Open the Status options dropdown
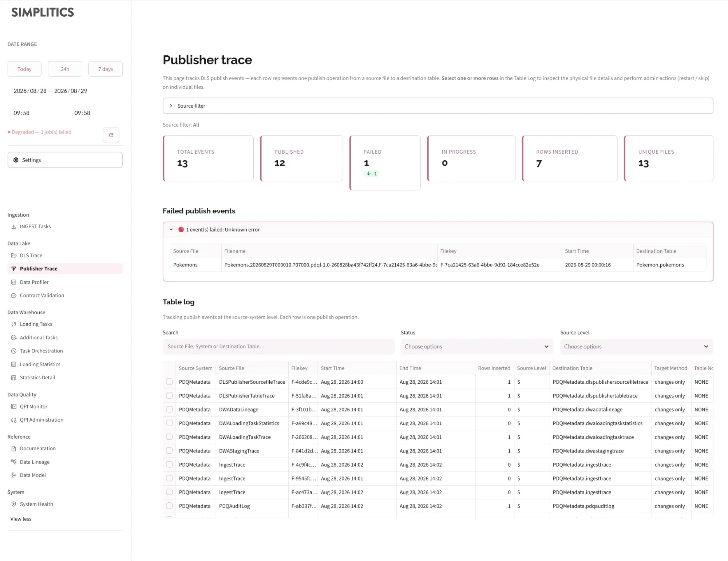This screenshot has height=561, width=728. [477, 347]
